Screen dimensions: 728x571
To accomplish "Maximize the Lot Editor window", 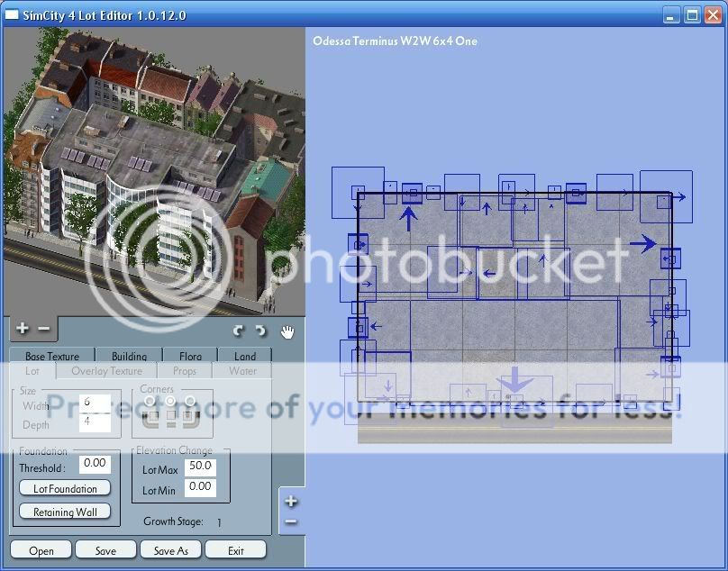I will (692, 16).
